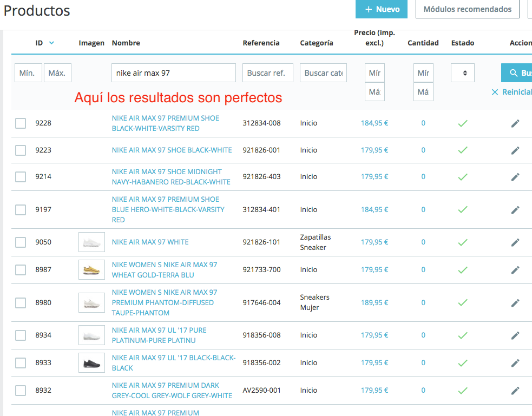Viewport: 532px width, 416px height.
Task: Sort by Referencia column header
Action: (261, 43)
